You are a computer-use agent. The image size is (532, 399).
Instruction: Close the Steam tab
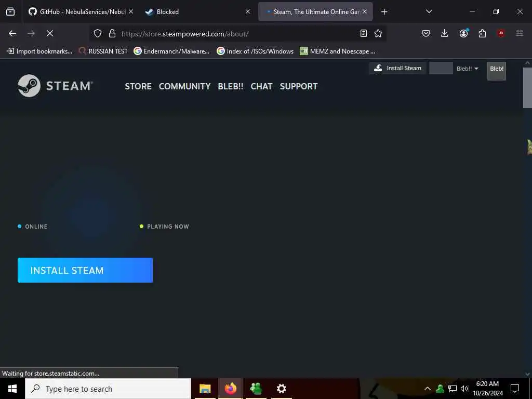(365, 11)
